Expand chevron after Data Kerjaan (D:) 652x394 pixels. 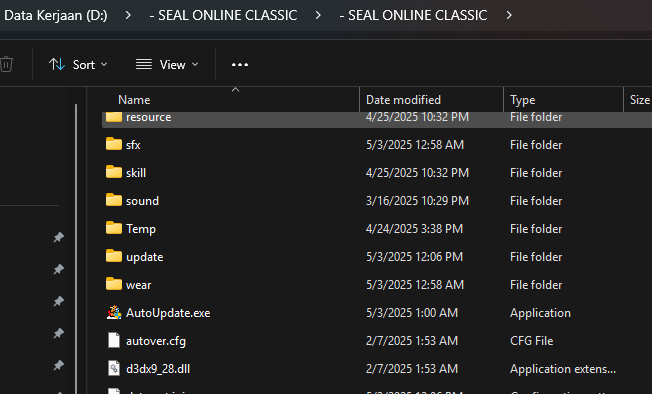coord(128,15)
